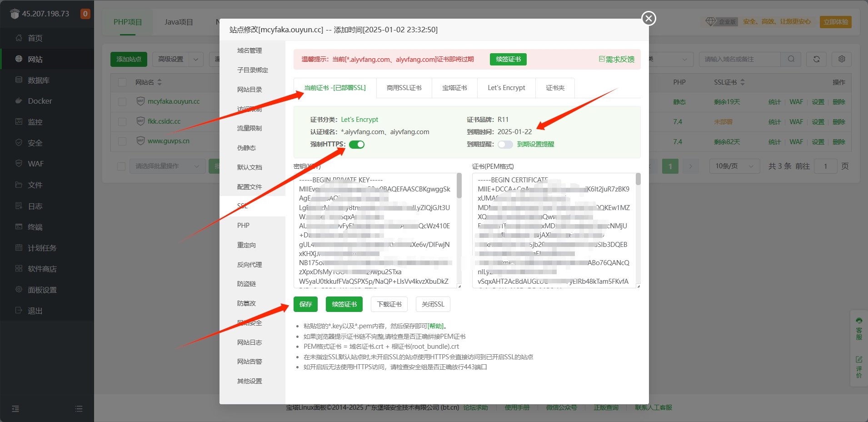The image size is (868, 422).
Task: Click the green 保存 button
Action: click(305, 304)
